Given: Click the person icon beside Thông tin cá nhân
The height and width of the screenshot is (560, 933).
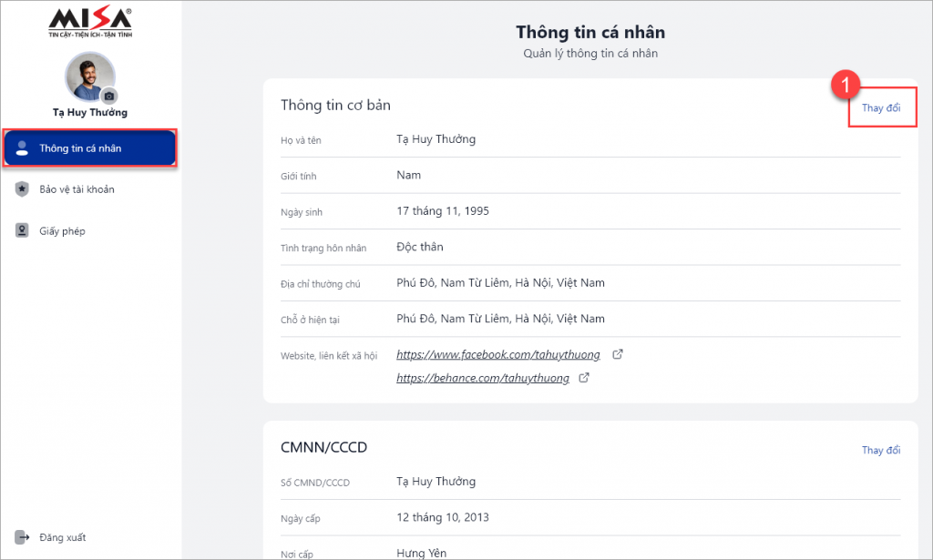Looking at the screenshot, I should pos(22,148).
